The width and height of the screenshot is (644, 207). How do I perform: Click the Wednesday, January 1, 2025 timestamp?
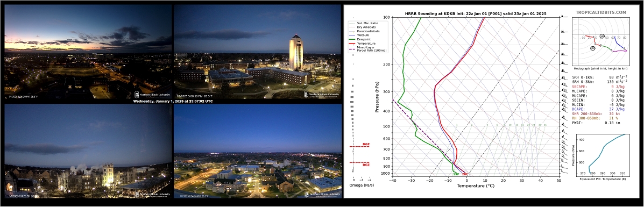click(x=173, y=101)
